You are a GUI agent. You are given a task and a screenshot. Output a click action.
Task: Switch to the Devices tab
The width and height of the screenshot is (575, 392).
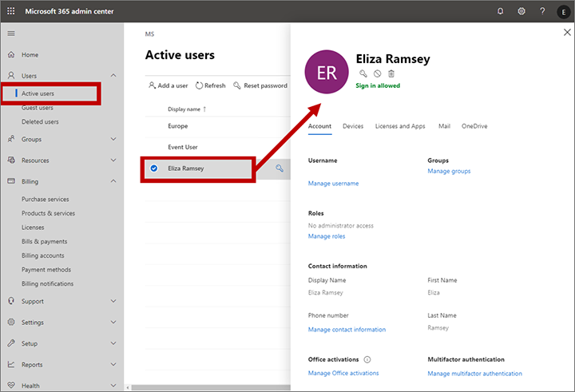point(353,126)
